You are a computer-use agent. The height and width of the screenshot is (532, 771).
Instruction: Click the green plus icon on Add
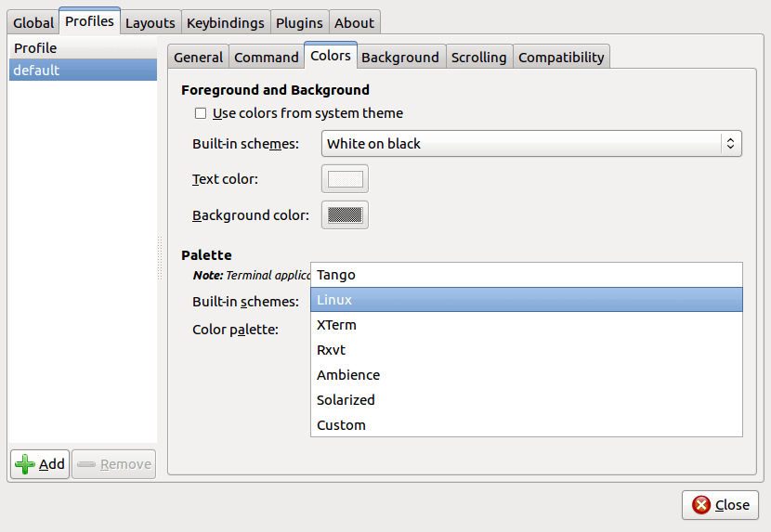(24, 464)
